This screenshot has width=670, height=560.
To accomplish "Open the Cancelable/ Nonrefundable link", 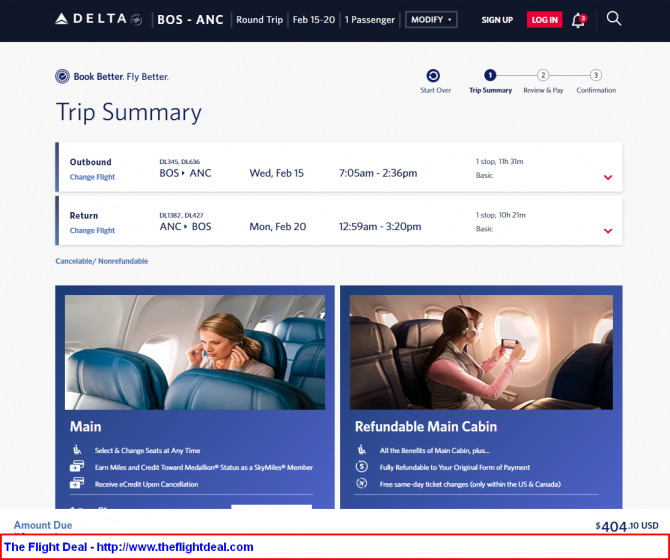I will (x=102, y=261).
